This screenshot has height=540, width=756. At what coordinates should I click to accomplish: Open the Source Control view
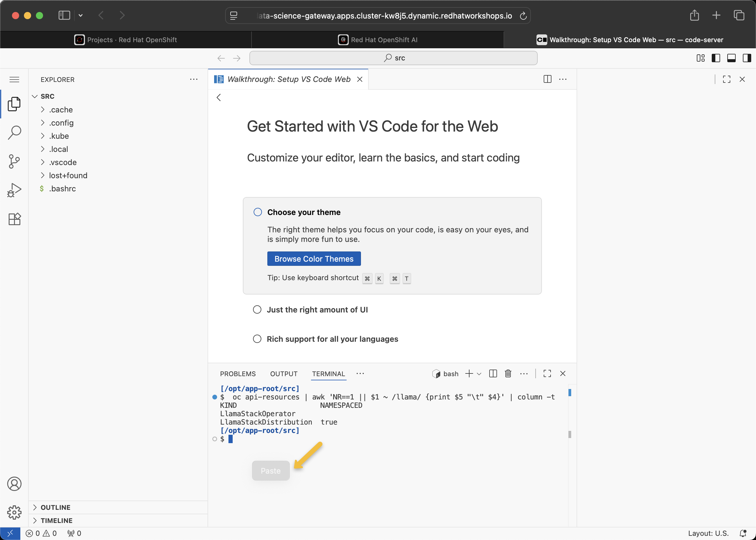(14, 161)
